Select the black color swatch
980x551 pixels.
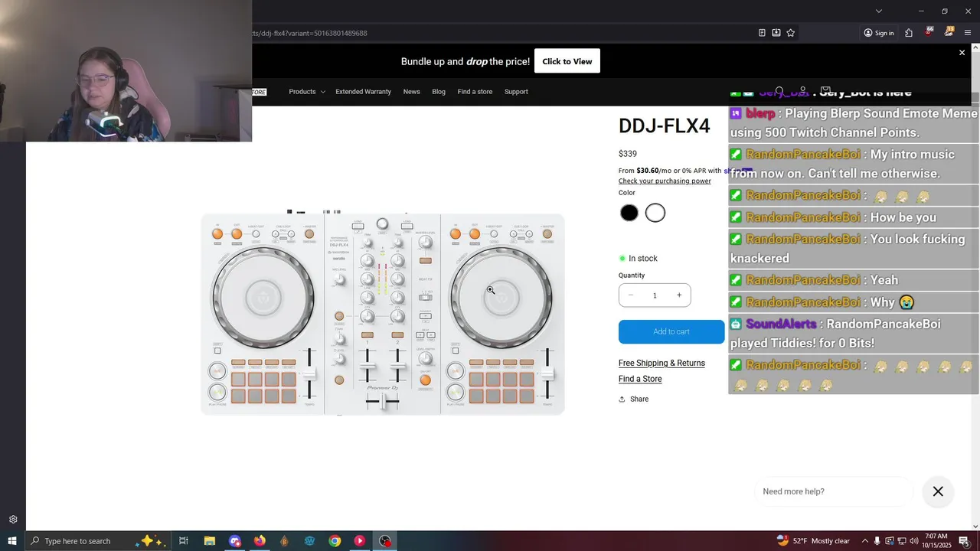click(x=629, y=214)
